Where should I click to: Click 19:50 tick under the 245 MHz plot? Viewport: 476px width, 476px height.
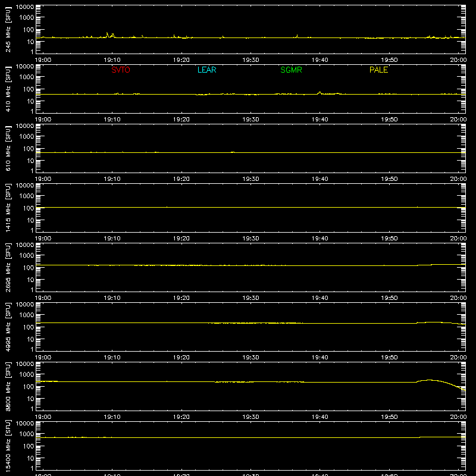(x=389, y=60)
